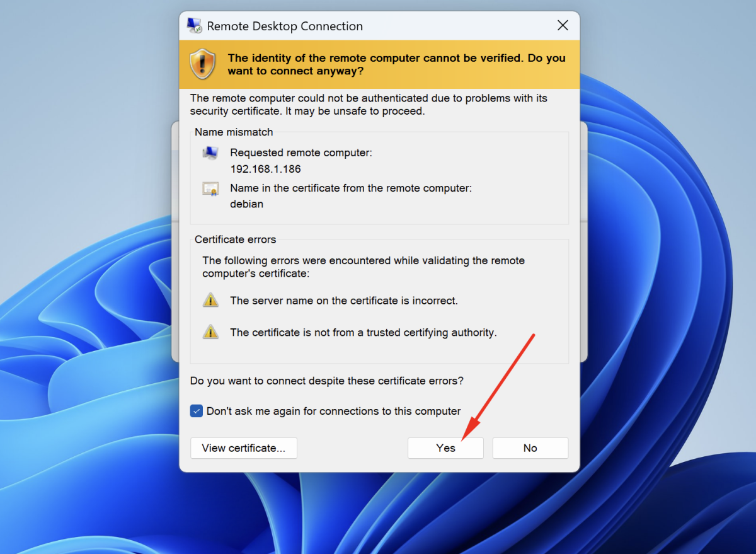The width and height of the screenshot is (756, 554).
Task: Close the Remote Desktop Connection dialog
Action: pyautogui.click(x=563, y=26)
